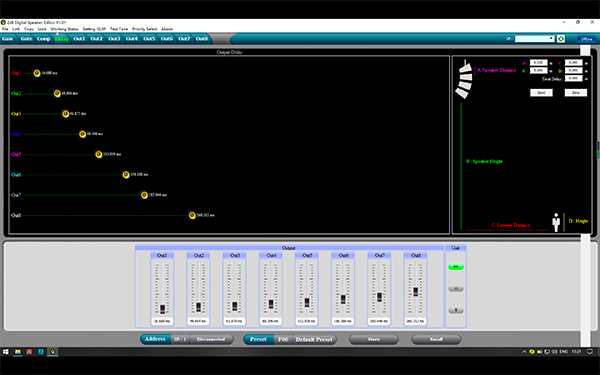Click the green refresh icon beside IP field
This screenshot has height=375, width=600.
click(561, 39)
